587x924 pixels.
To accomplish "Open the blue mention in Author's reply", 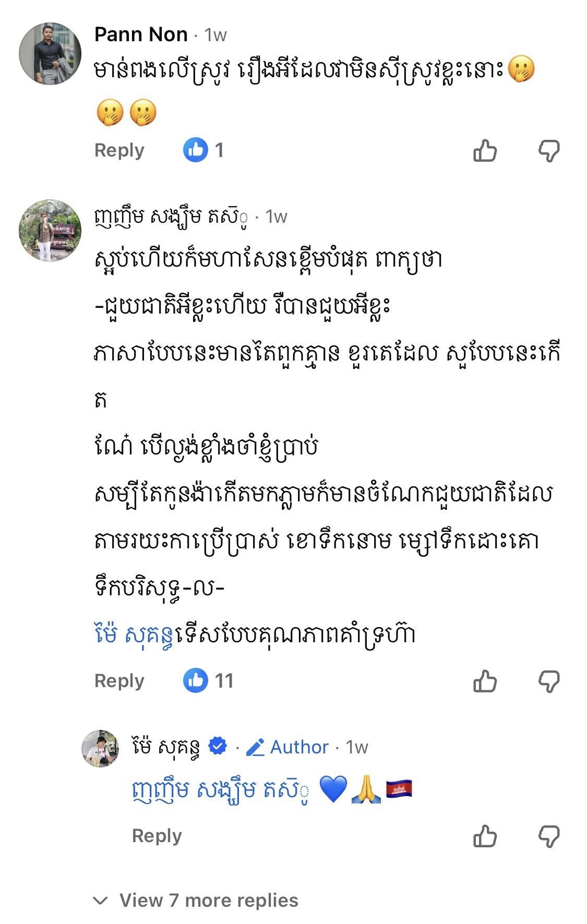I will 219,790.
